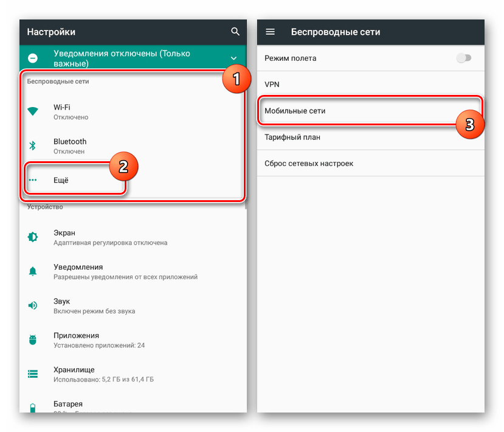Image resolution: width=504 pixels, height=432 pixels.
Task: Click the Wi-Fi signal icon
Action: tap(33, 111)
